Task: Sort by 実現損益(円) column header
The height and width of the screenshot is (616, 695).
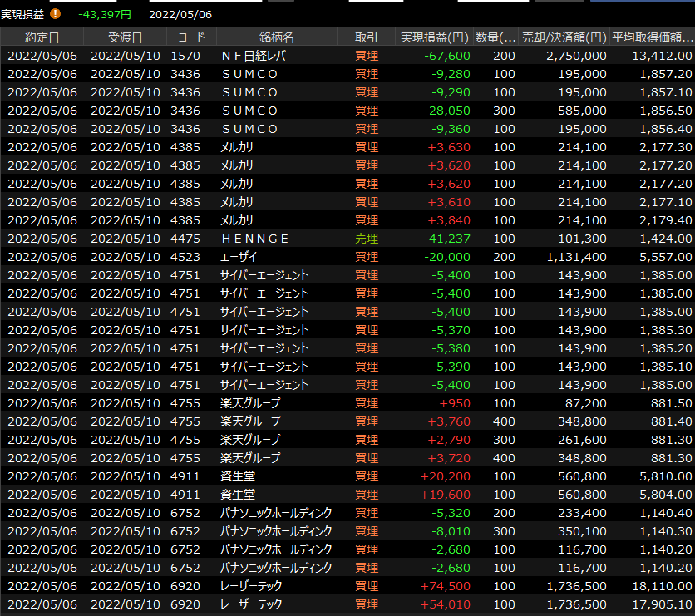Action: click(434, 37)
